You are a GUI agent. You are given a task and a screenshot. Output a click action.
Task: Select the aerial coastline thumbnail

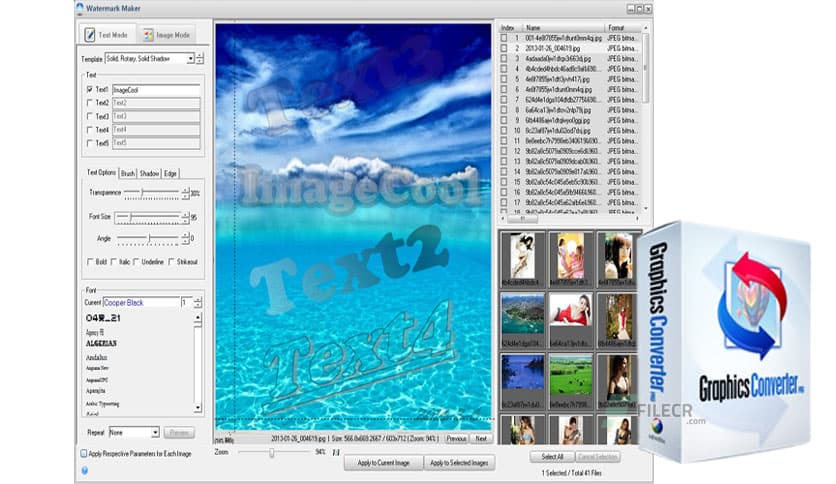point(522,316)
